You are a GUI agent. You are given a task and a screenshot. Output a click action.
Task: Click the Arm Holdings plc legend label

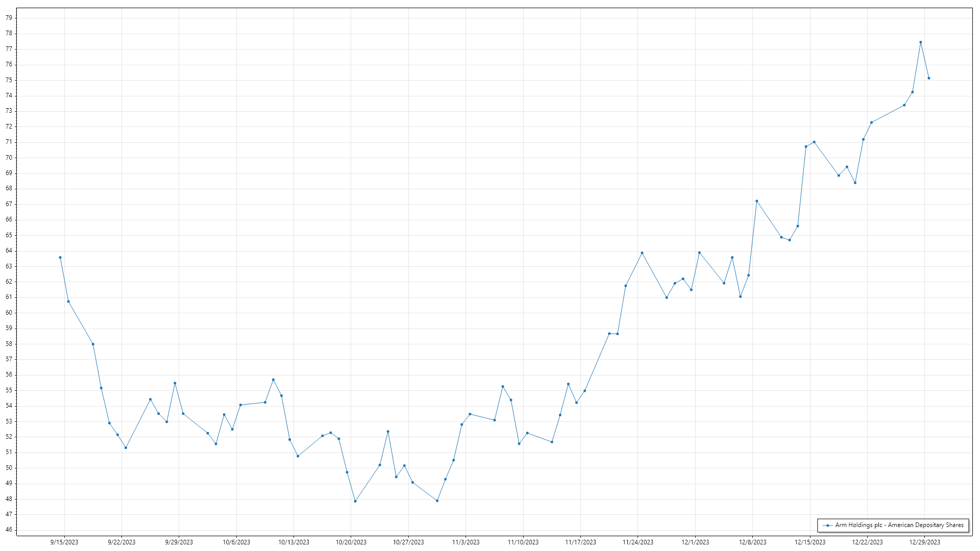click(x=899, y=525)
